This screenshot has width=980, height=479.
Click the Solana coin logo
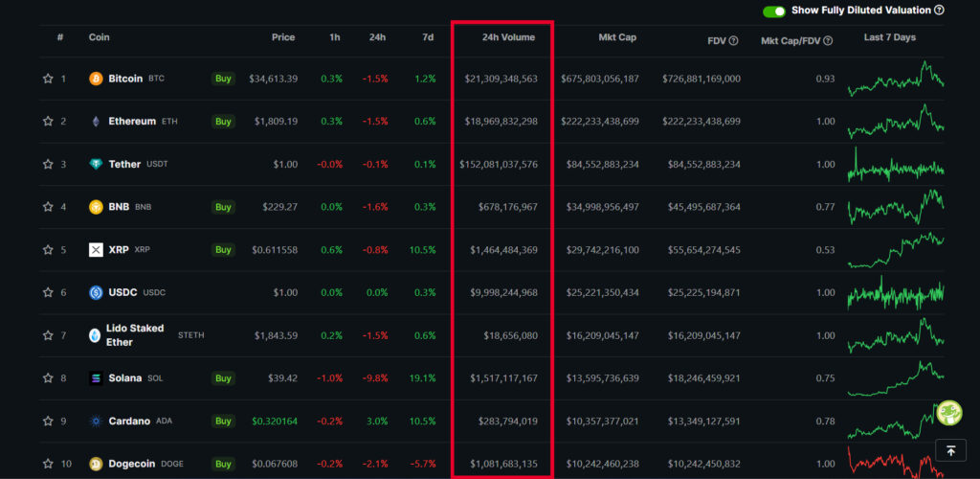tap(96, 378)
